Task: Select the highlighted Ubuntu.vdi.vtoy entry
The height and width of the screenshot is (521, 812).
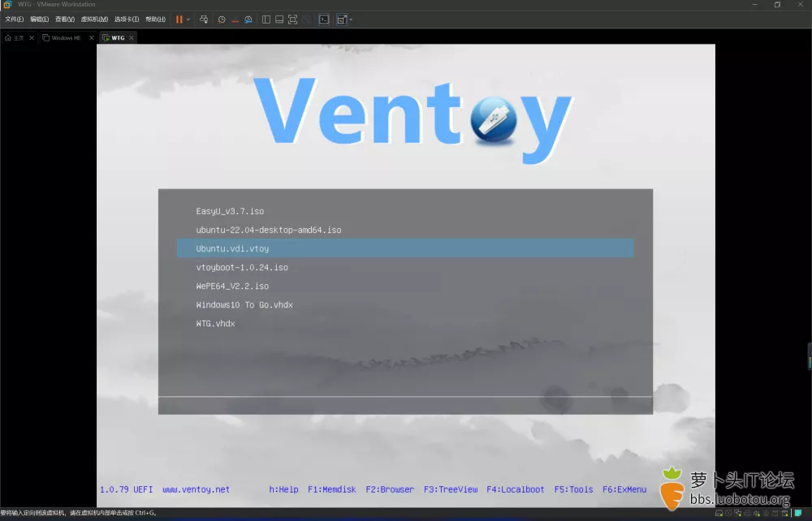Action: [x=405, y=248]
